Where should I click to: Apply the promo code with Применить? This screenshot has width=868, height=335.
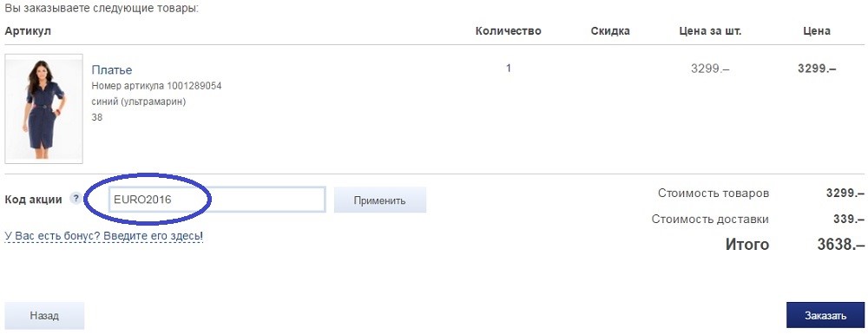[x=380, y=200]
